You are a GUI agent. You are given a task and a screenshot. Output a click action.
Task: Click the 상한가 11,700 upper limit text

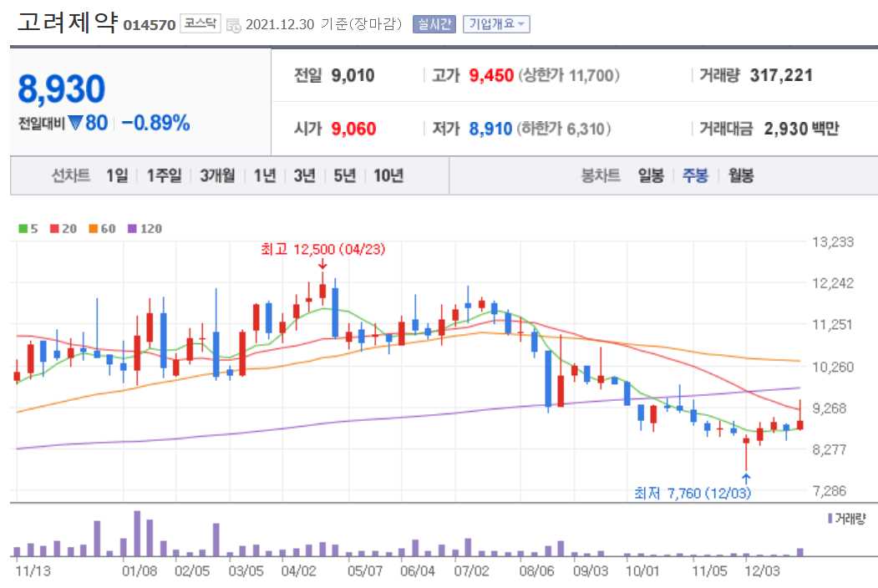tap(569, 75)
